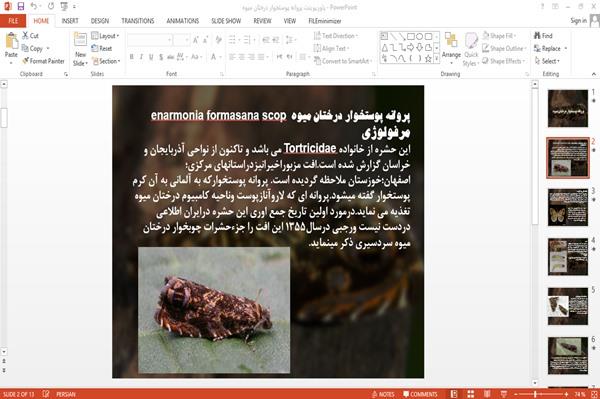Image resolution: width=600 pixels, height=399 pixels.
Task: Open the Layout dropdown
Action: click(105, 36)
